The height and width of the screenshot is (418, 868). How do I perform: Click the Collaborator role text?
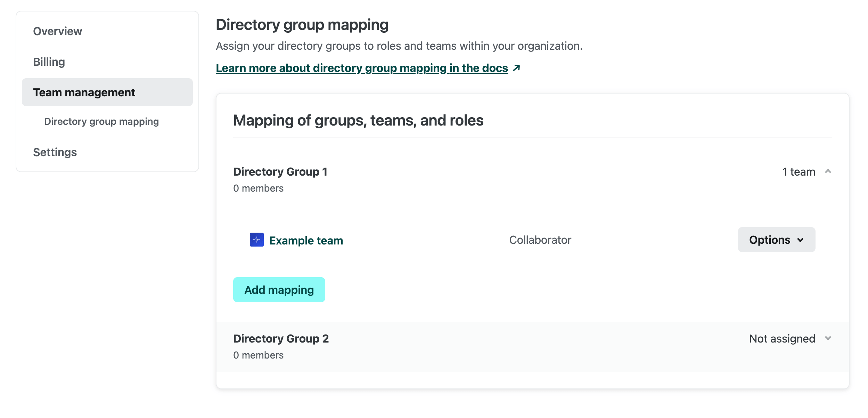[x=540, y=240]
